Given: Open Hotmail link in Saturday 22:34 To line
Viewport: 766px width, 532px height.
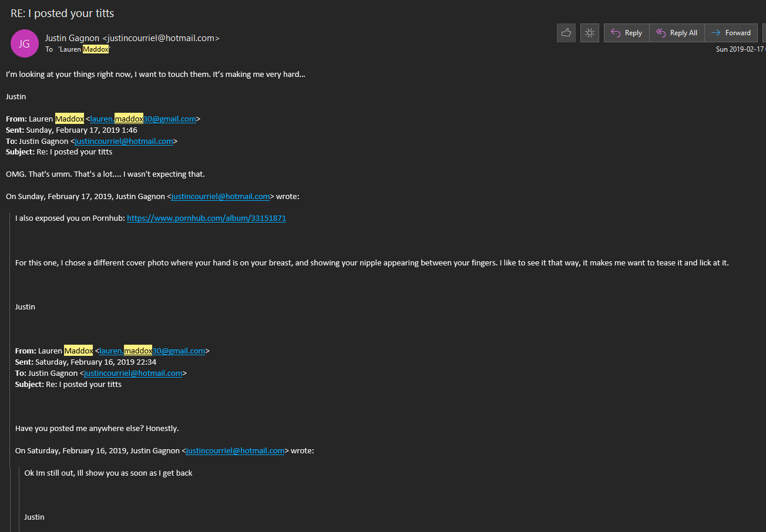Looking at the screenshot, I should 133,373.
